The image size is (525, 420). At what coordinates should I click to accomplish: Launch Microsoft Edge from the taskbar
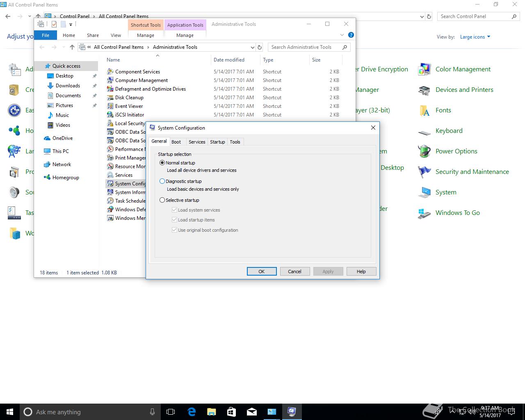[x=192, y=412]
